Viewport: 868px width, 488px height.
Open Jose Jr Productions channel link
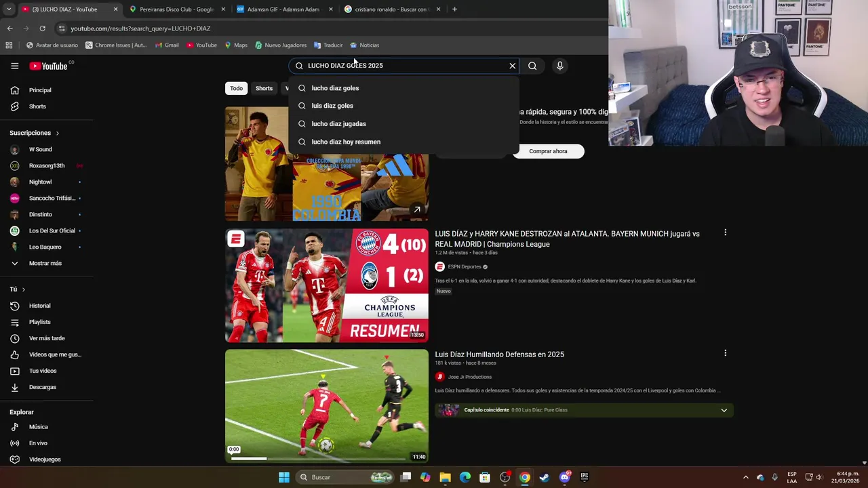(470, 377)
